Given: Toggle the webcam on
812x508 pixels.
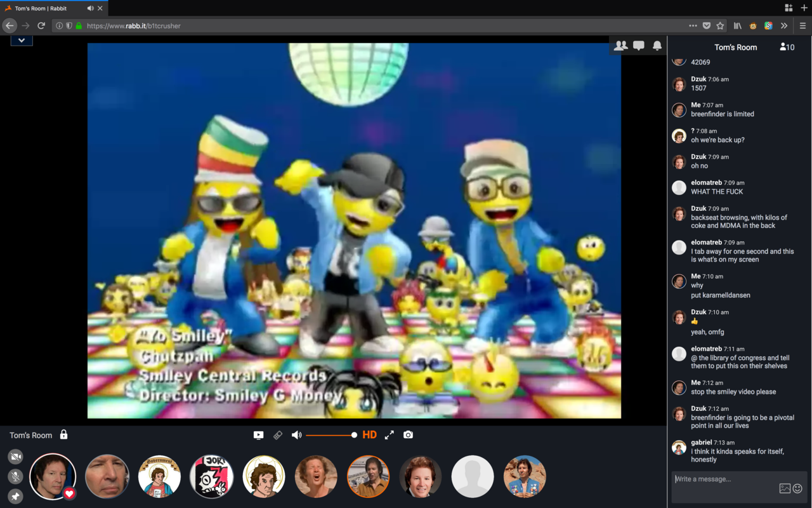Looking at the screenshot, I should pos(15,457).
